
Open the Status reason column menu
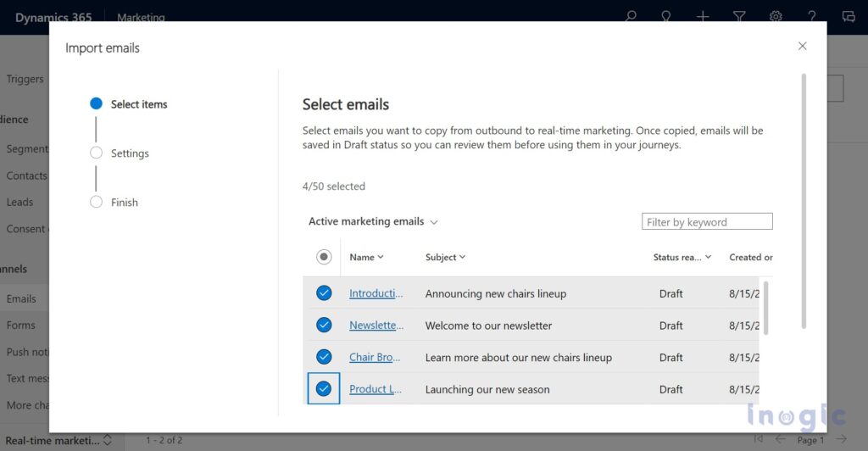tap(682, 258)
